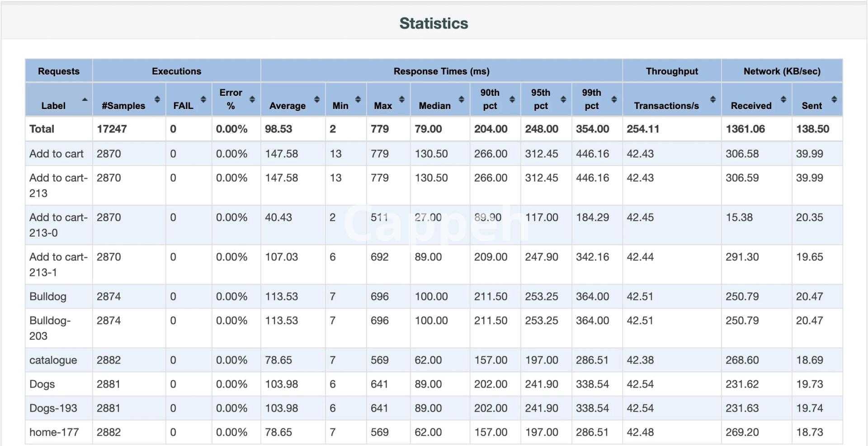This screenshot has width=868, height=446.
Task: Click the Bulldog-203 row label
Action: pyautogui.click(x=50, y=328)
